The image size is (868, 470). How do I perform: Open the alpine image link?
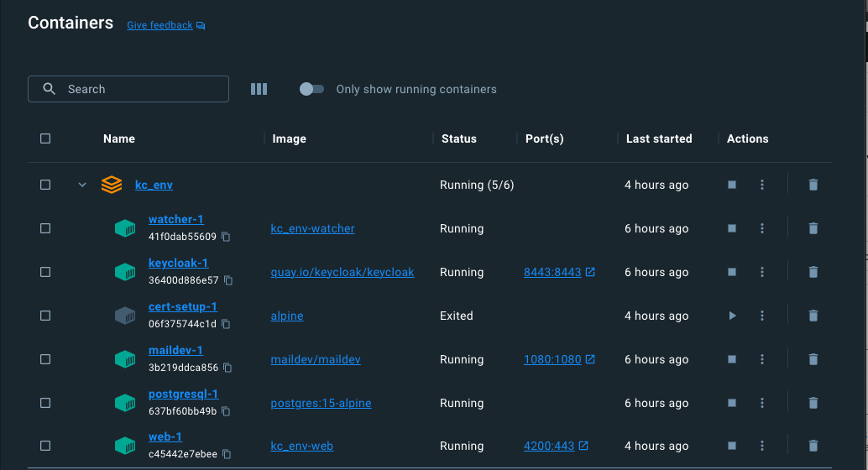(x=287, y=316)
